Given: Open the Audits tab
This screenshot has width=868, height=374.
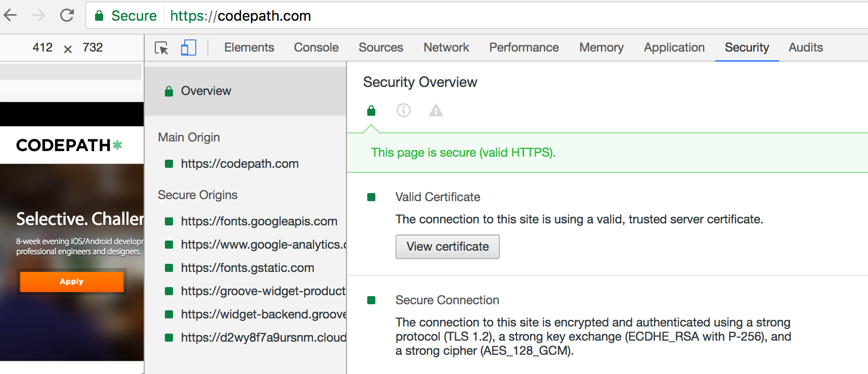Looking at the screenshot, I should pyautogui.click(x=805, y=48).
